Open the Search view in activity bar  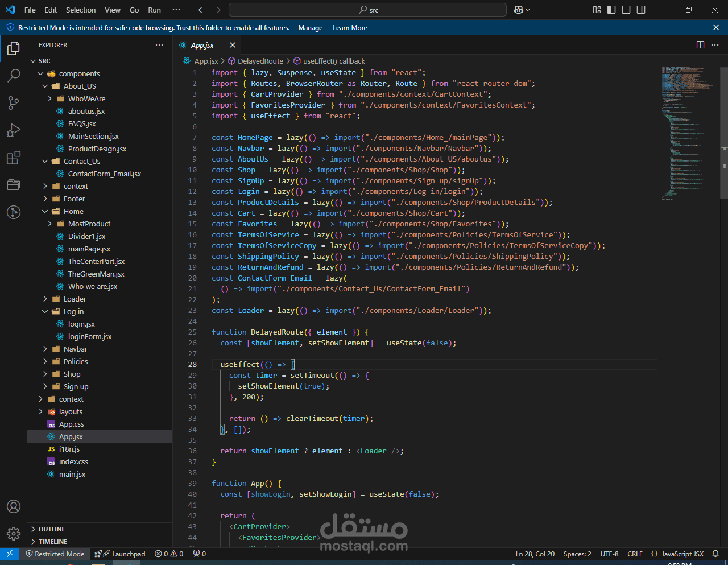pos(14,75)
